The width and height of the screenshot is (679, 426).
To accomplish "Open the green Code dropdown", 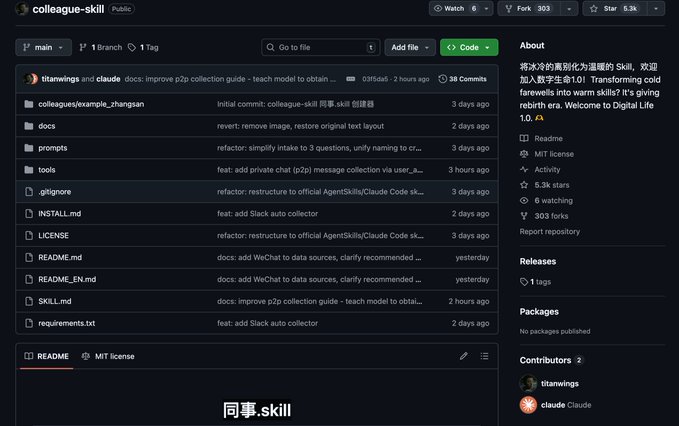I will [467, 47].
